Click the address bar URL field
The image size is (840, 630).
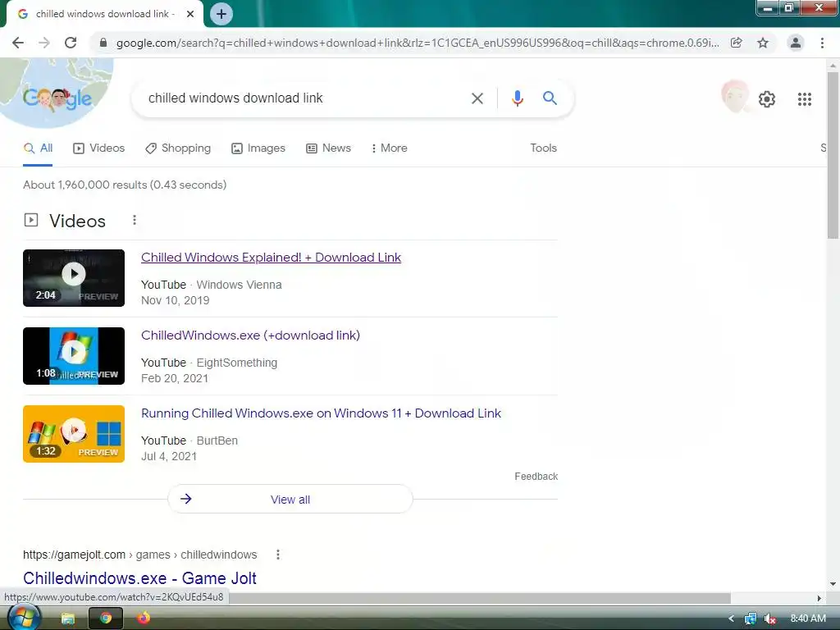[x=418, y=43]
